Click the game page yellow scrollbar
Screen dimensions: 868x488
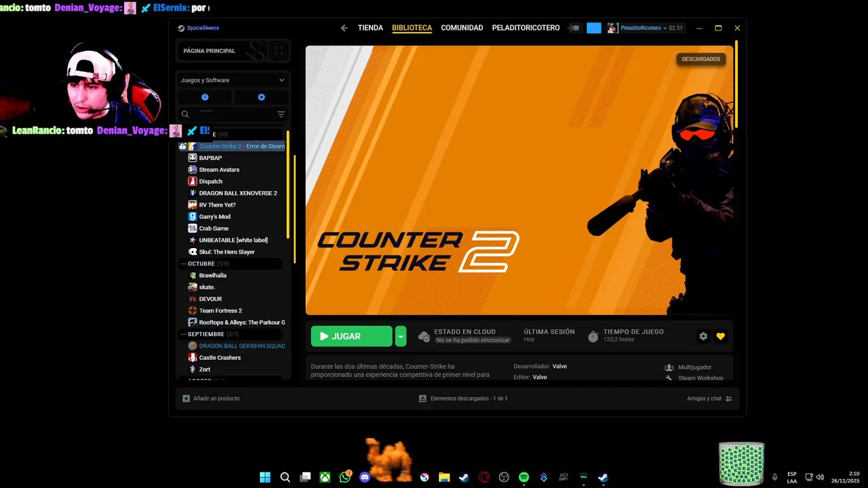coord(736,83)
